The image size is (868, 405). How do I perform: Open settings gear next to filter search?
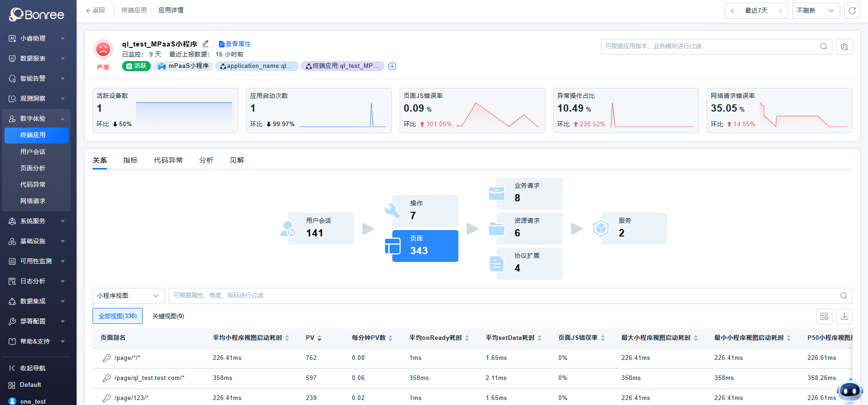point(844,46)
